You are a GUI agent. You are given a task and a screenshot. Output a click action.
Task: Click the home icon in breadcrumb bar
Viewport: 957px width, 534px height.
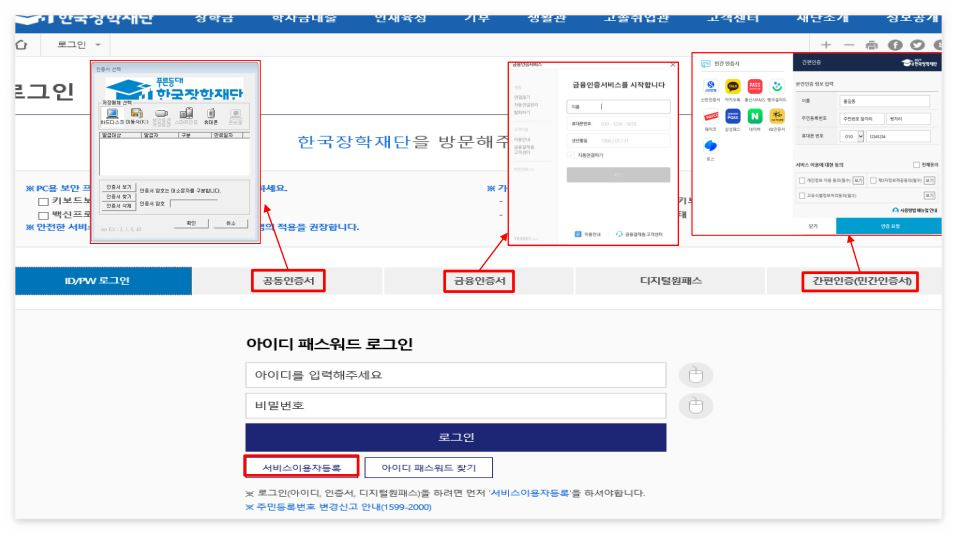21,45
